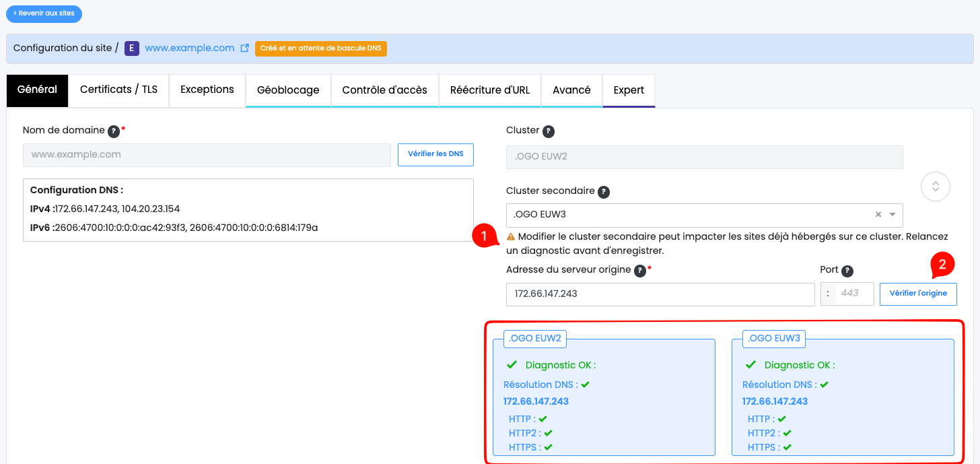Image resolution: width=980 pixels, height=464 pixels.
Task: Open the Contrôle d'accès tab
Action: pos(385,90)
